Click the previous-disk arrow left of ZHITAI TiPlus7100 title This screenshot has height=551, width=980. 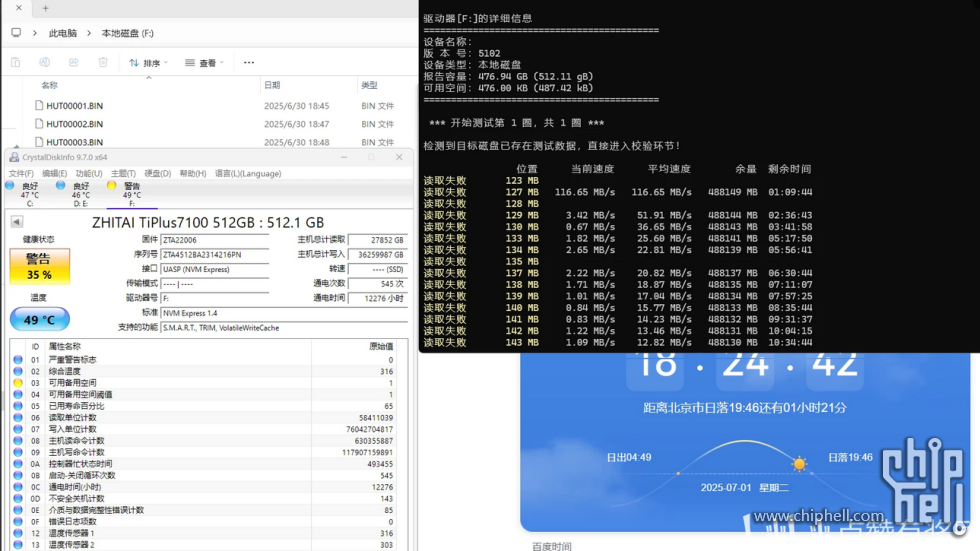point(17,222)
